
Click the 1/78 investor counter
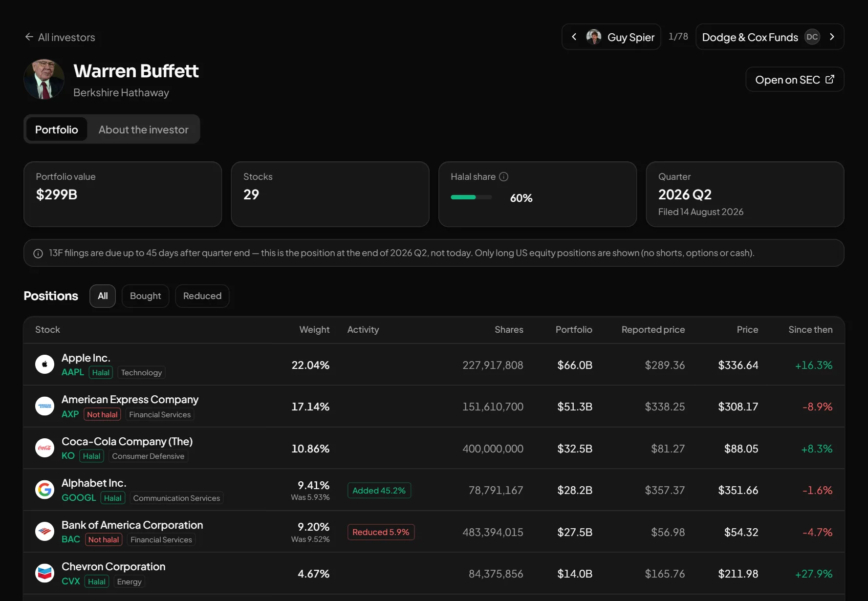(678, 37)
